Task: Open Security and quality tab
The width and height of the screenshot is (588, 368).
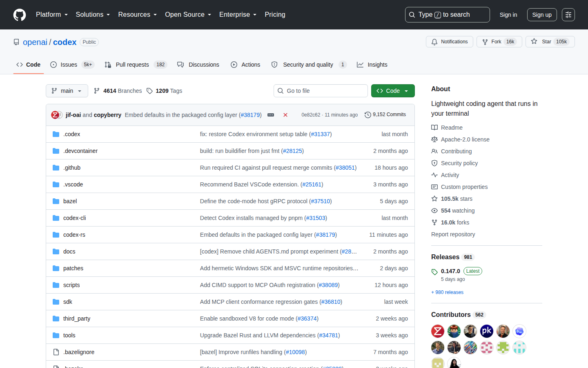Action: click(309, 65)
